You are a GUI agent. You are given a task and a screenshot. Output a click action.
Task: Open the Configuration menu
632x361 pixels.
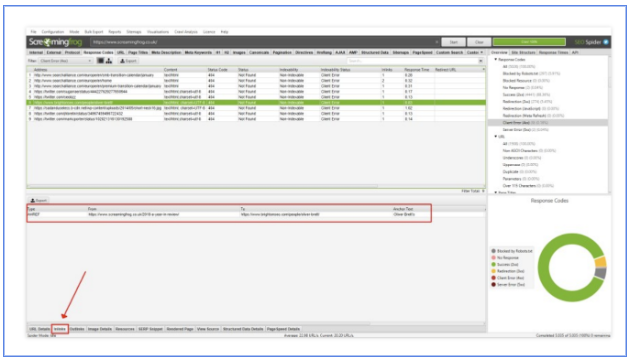pyautogui.click(x=53, y=32)
